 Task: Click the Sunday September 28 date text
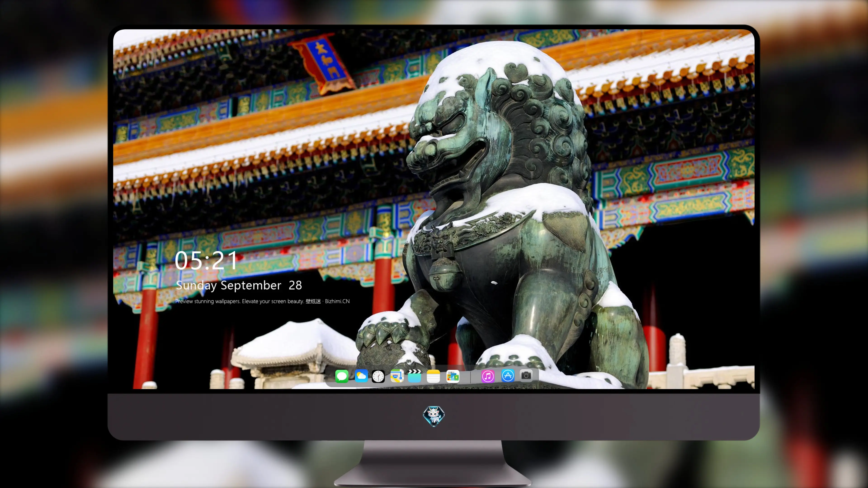click(x=239, y=286)
